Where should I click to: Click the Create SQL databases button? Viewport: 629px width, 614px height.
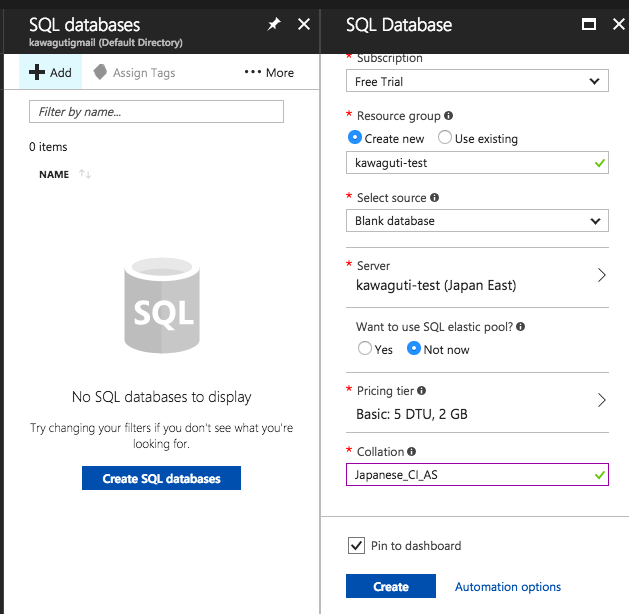coord(161,478)
